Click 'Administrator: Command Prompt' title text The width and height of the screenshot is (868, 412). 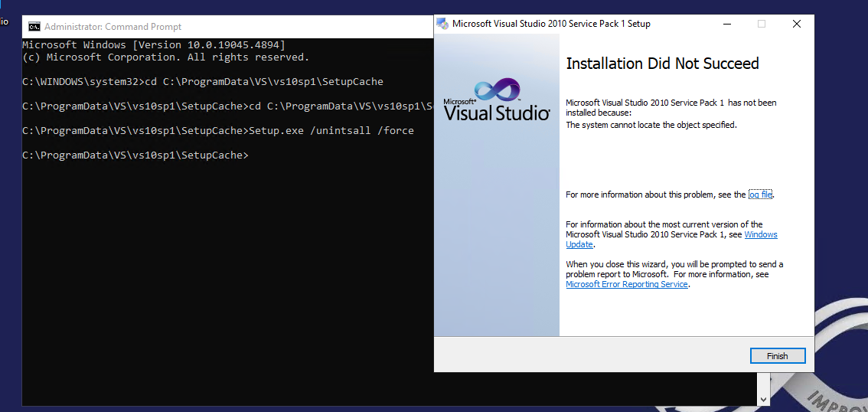coord(113,27)
